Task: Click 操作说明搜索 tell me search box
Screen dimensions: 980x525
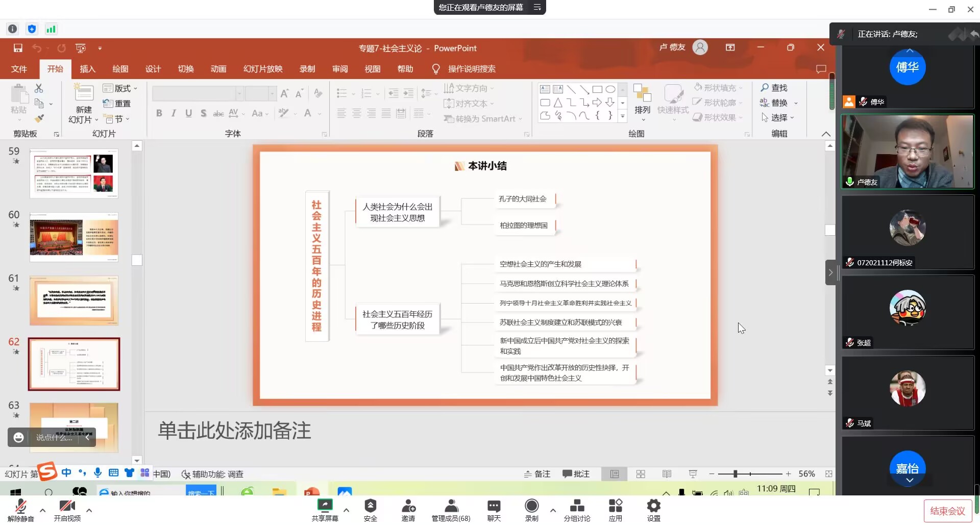Action: click(x=464, y=69)
